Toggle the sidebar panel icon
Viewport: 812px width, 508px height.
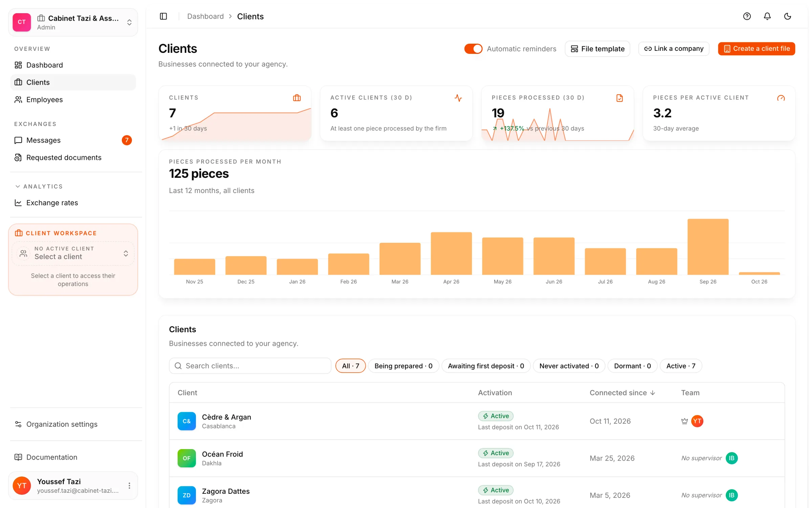tap(163, 16)
